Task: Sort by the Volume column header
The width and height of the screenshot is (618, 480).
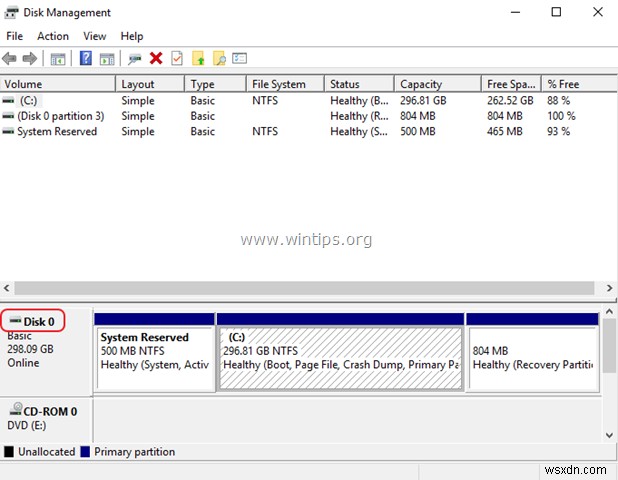Action: [x=58, y=84]
